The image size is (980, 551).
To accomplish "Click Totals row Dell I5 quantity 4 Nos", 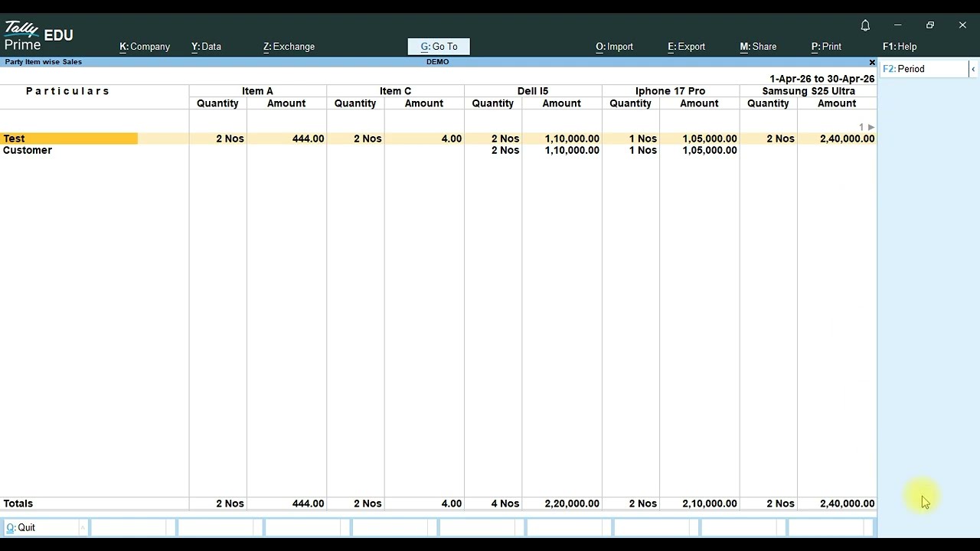I will click(x=505, y=504).
